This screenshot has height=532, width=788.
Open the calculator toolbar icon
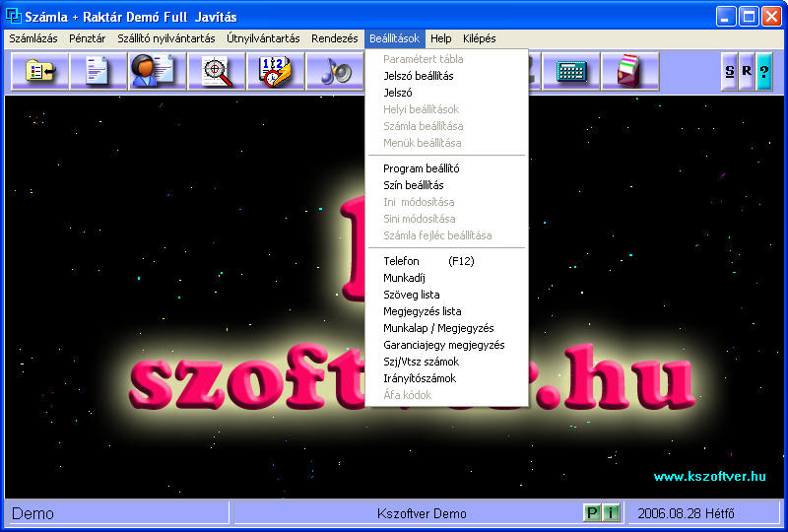pos(571,71)
